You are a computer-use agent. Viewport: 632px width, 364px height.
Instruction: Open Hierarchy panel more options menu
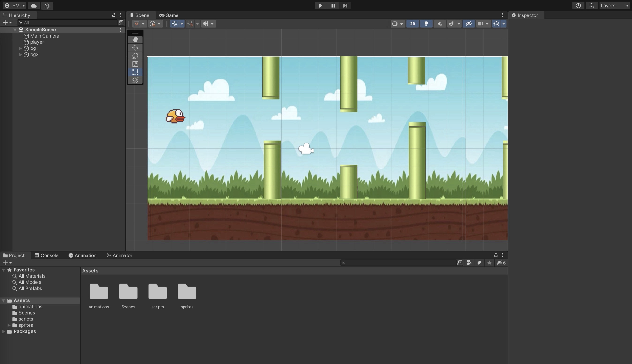point(120,15)
